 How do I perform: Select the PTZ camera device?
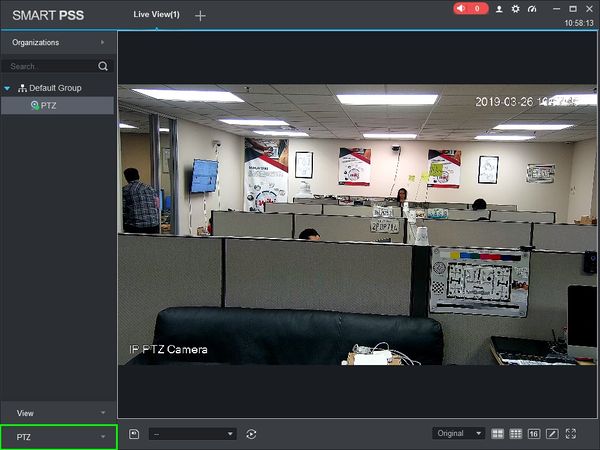[x=57, y=106]
